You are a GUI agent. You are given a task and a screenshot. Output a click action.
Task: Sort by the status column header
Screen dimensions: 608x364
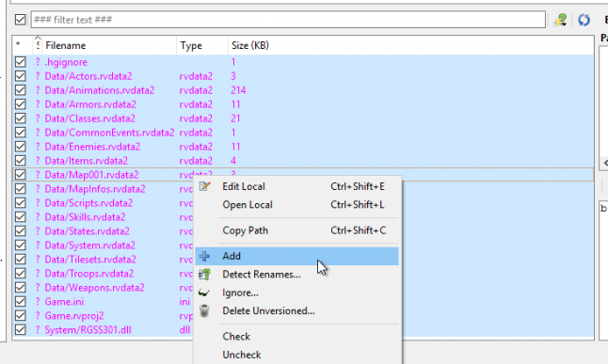tap(38, 45)
